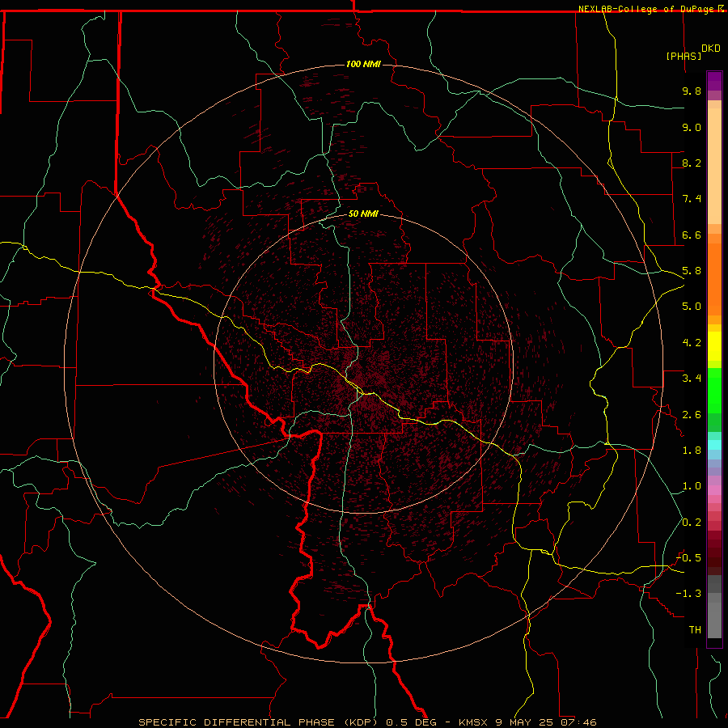Click the [PHAS] units label
Screen dimensions: 728x728
[x=684, y=56]
